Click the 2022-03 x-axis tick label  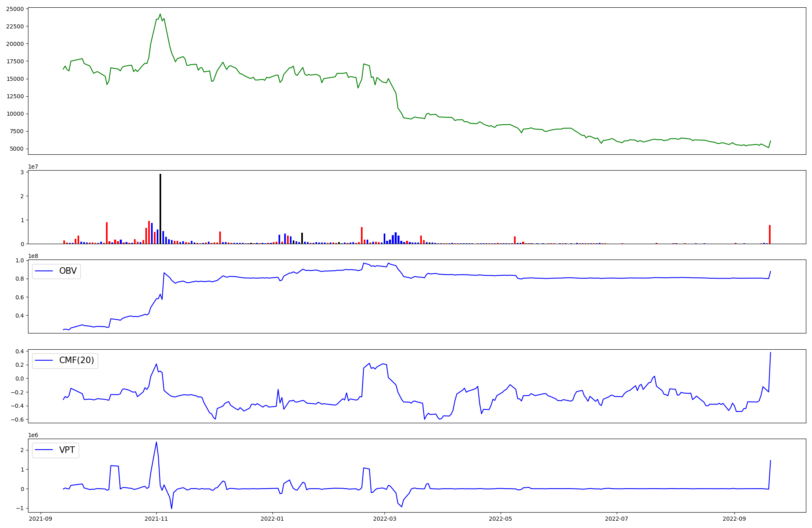pos(384,519)
